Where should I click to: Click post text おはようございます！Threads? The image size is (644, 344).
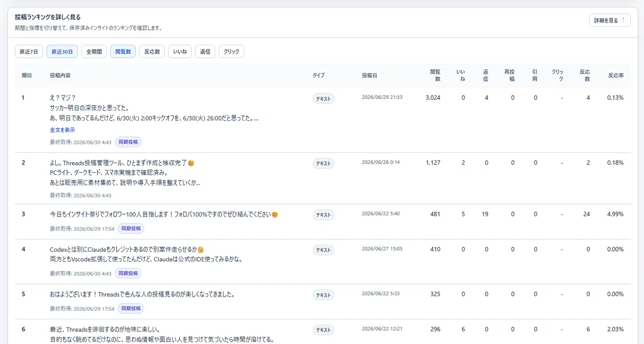coord(142,295)
